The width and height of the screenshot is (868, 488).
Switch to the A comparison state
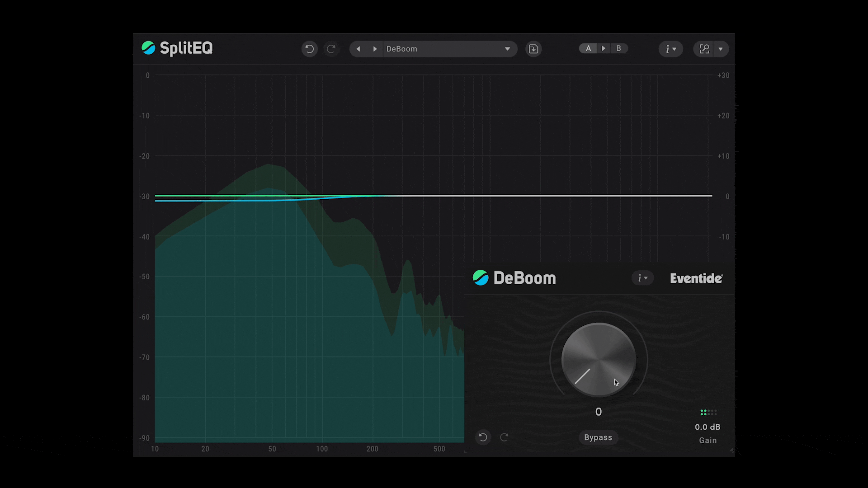[x=588, y=48]
